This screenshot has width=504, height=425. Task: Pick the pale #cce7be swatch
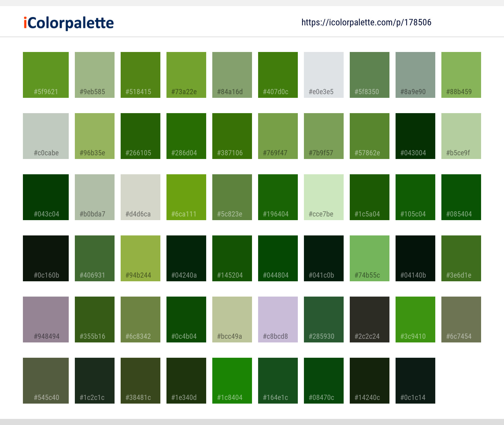click(x=324, y=197)
